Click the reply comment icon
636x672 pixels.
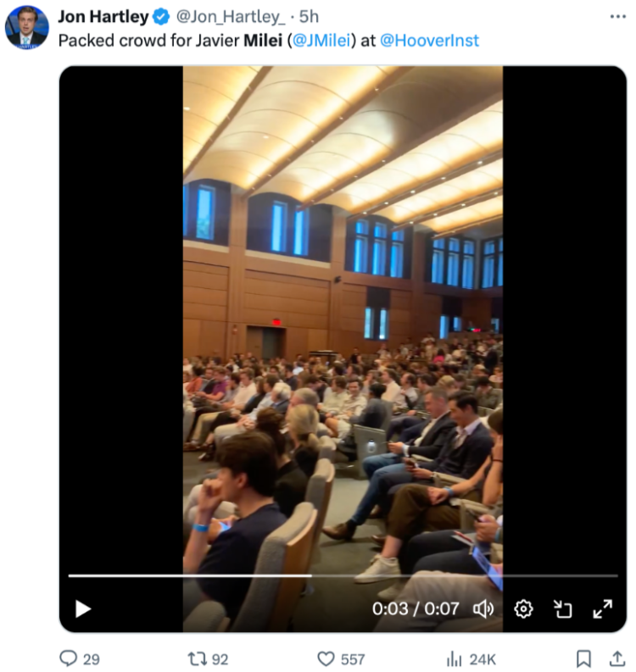pos(68,658)
